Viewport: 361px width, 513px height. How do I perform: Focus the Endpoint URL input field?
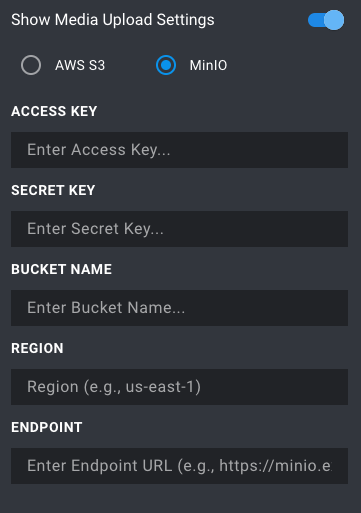(x=179, y=466)
